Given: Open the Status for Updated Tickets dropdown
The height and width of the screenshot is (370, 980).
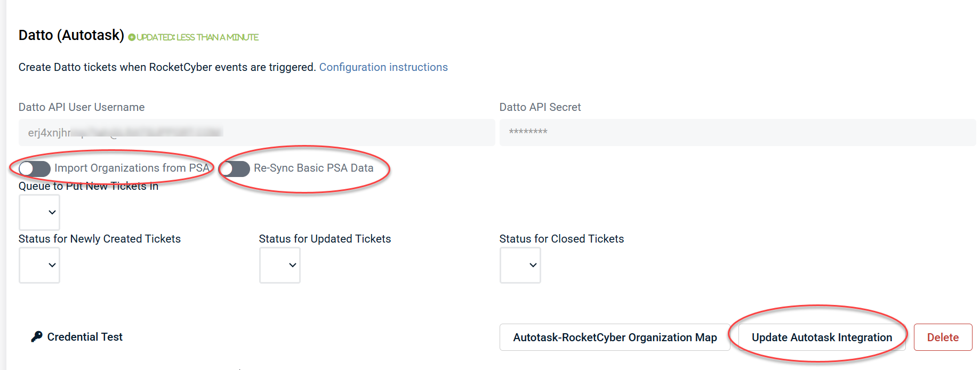Looking at the screenshot, I should [280, 265].
